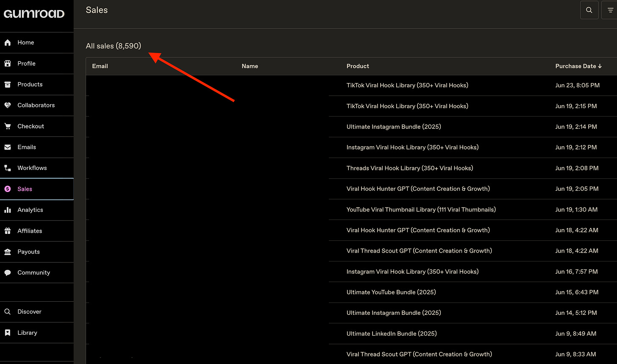Click the Email column header
This screenshot has width=617, height=364.
tap(100, 66)
